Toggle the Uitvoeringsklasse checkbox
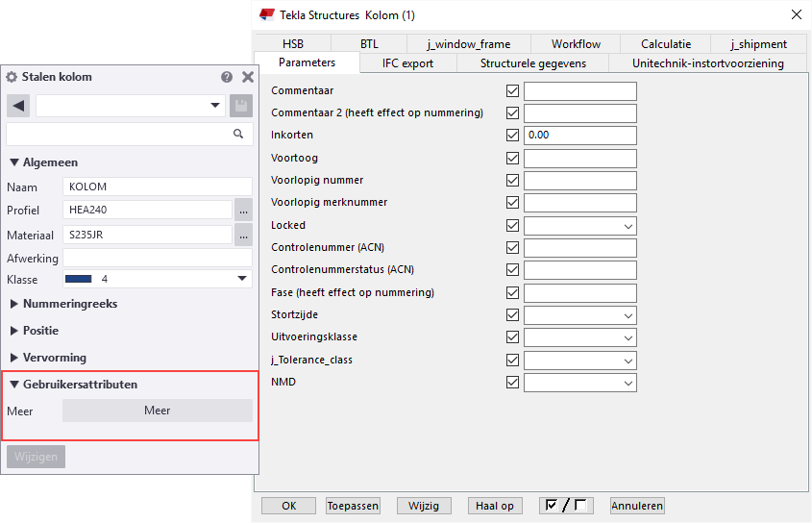This screenshot has height=523, width=812. [x=513, y=337]
